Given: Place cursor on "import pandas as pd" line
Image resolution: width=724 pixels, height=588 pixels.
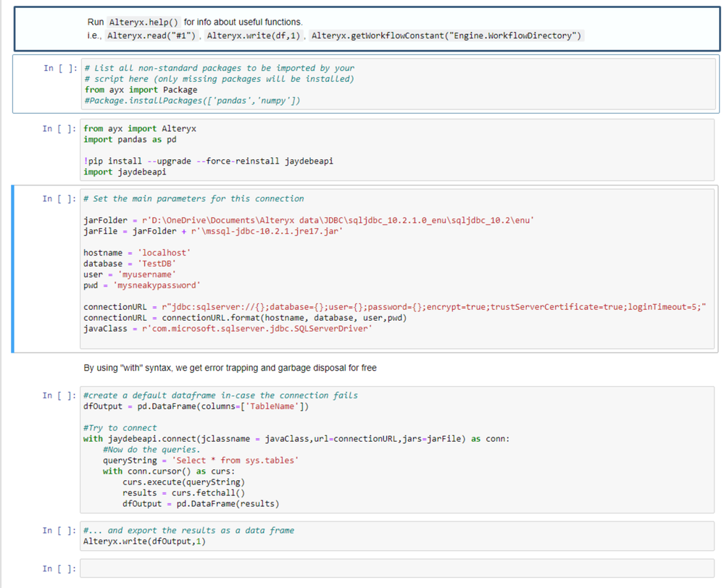Looking at the screenshot, I should pos(130,139).
